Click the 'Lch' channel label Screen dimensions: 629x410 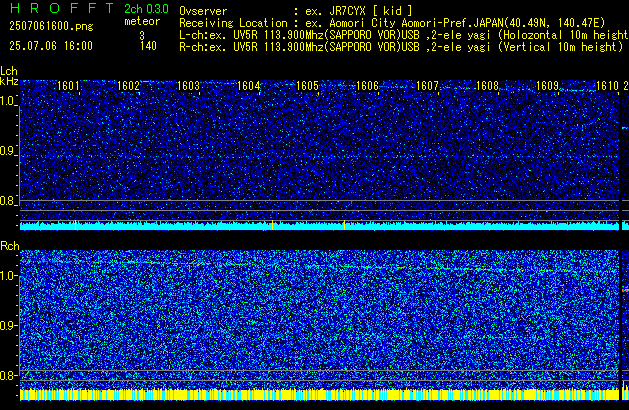point(9,71)
